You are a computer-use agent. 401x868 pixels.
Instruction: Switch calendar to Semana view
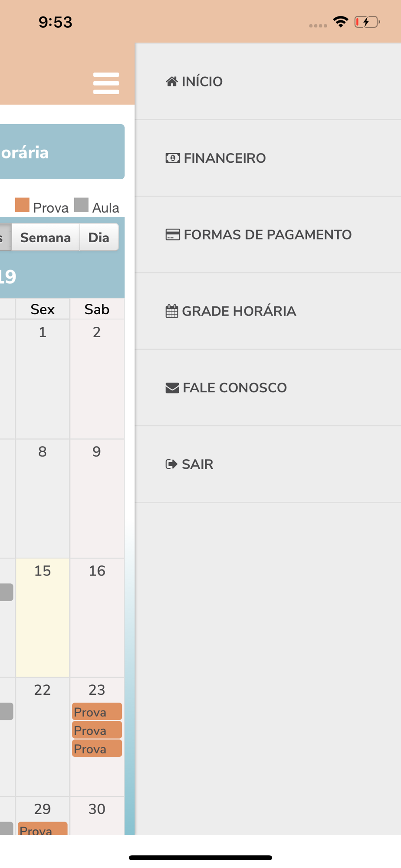click(x=46, y=237)
